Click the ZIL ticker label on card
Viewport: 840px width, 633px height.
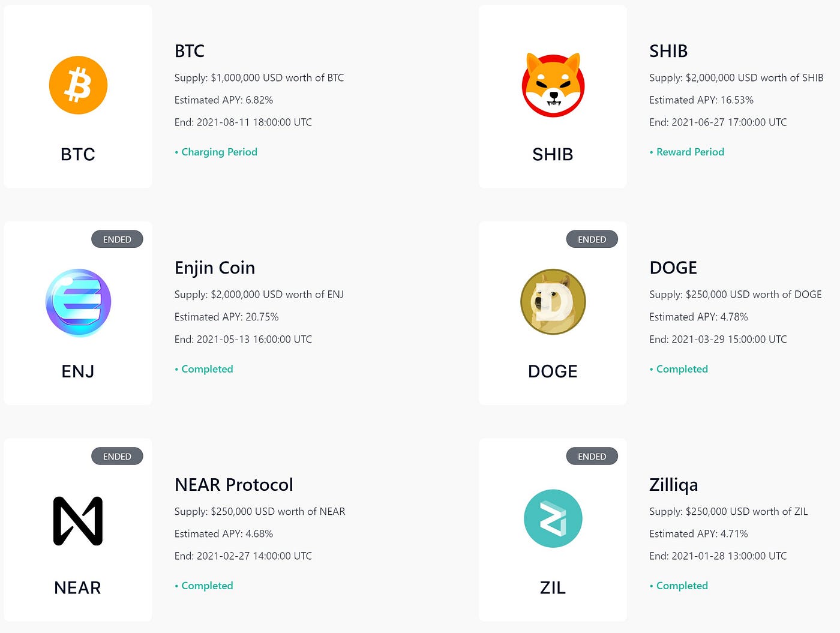pyautogui.click(x=553, y=588)
